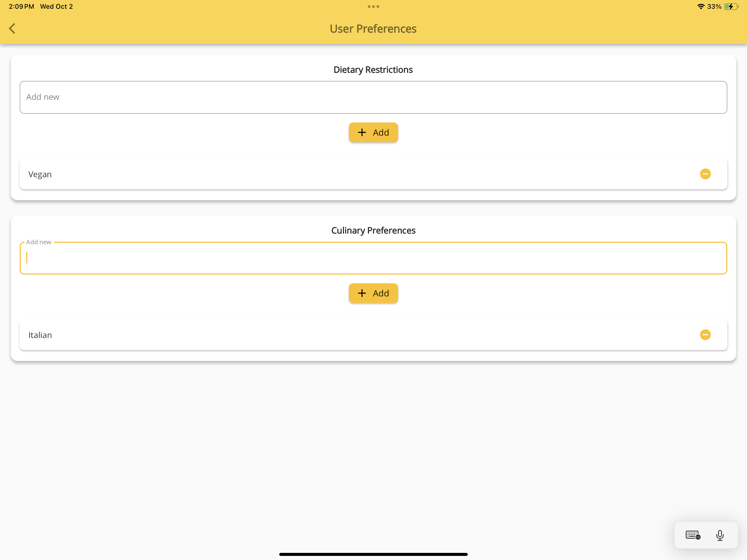The width and height of the screenshot is (747, 560).
Task: Tap the User Preferences title
Action: [x=373, y=29]
